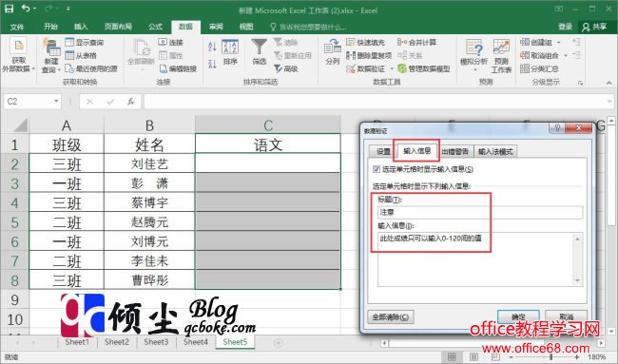Expand What-If Analysis (模拟分析) menu

(473, 56)
